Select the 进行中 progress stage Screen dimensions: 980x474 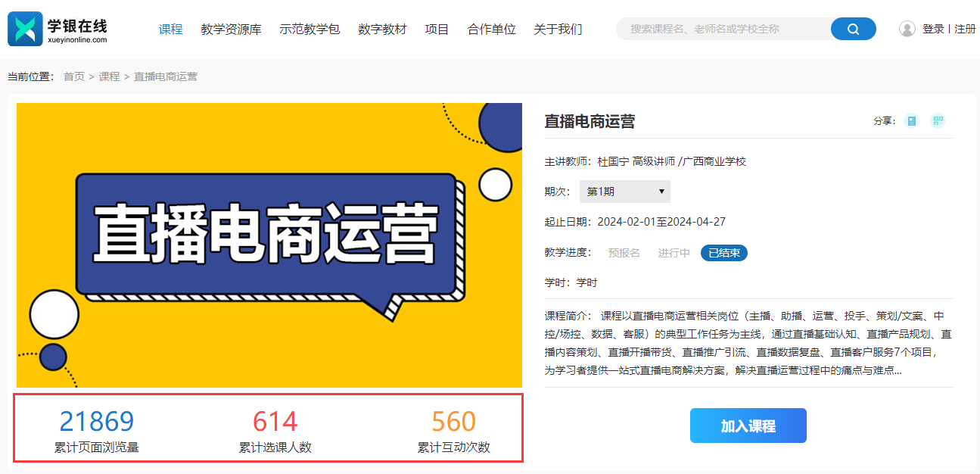click(674, 253)
